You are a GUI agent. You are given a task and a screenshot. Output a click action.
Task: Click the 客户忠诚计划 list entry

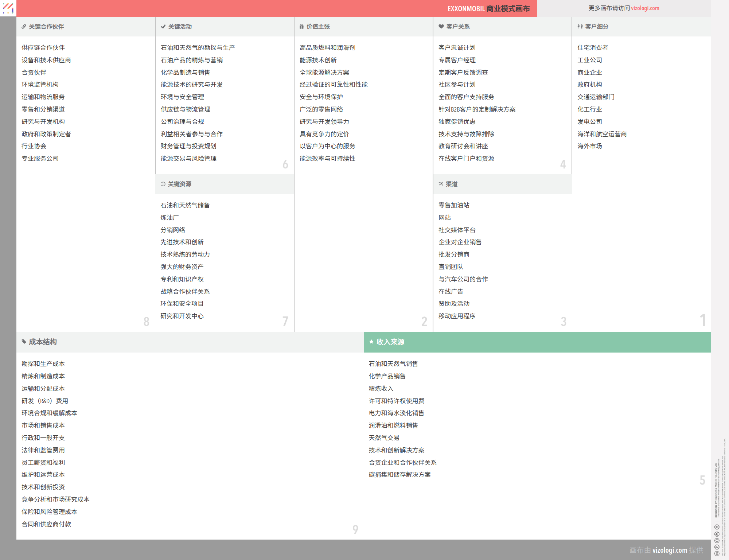pos(457,48)
